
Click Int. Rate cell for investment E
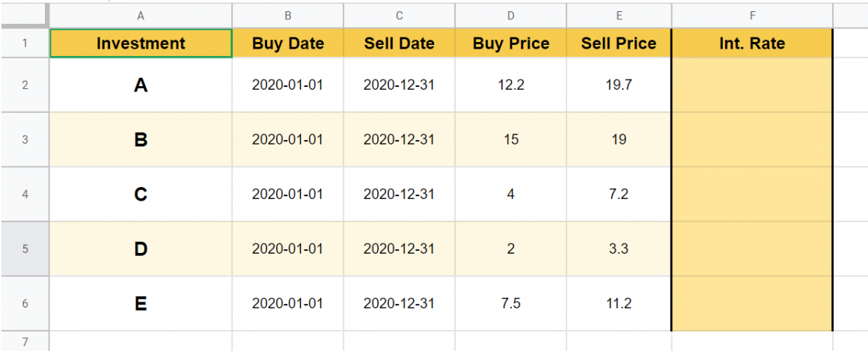pos(752,303)
